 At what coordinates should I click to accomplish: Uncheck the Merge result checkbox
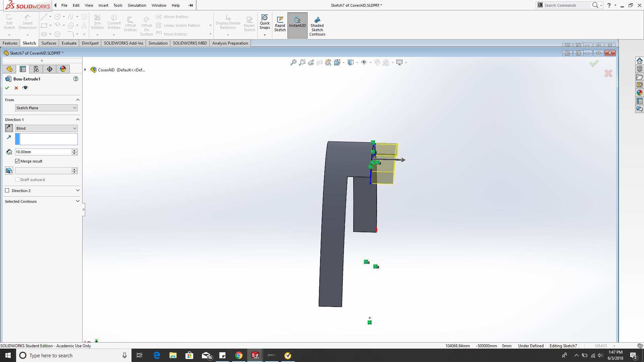tap(17, 161)
